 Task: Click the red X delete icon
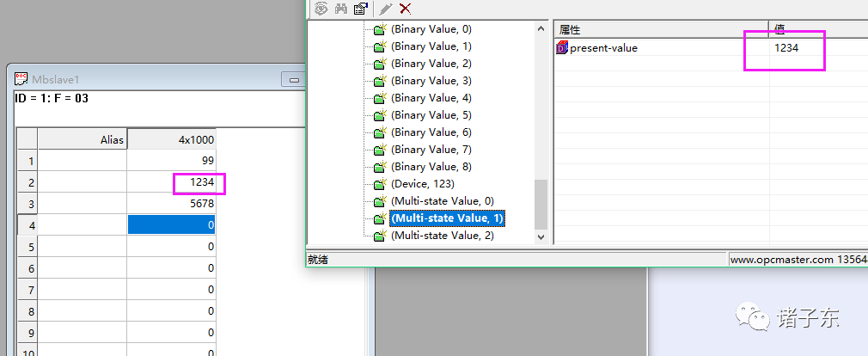pyautogui.click(x=406, y=9)
